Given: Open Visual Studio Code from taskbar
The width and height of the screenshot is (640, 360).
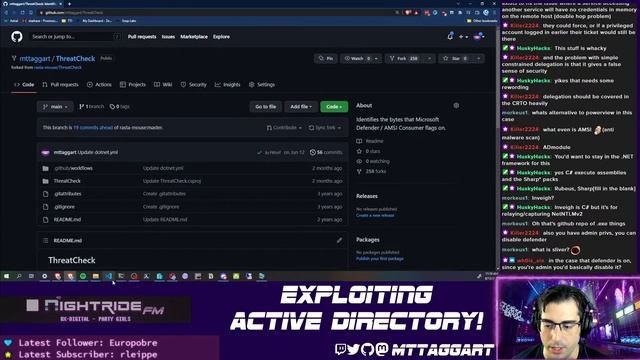Looking at the screenshot, I should pos(108,276).
